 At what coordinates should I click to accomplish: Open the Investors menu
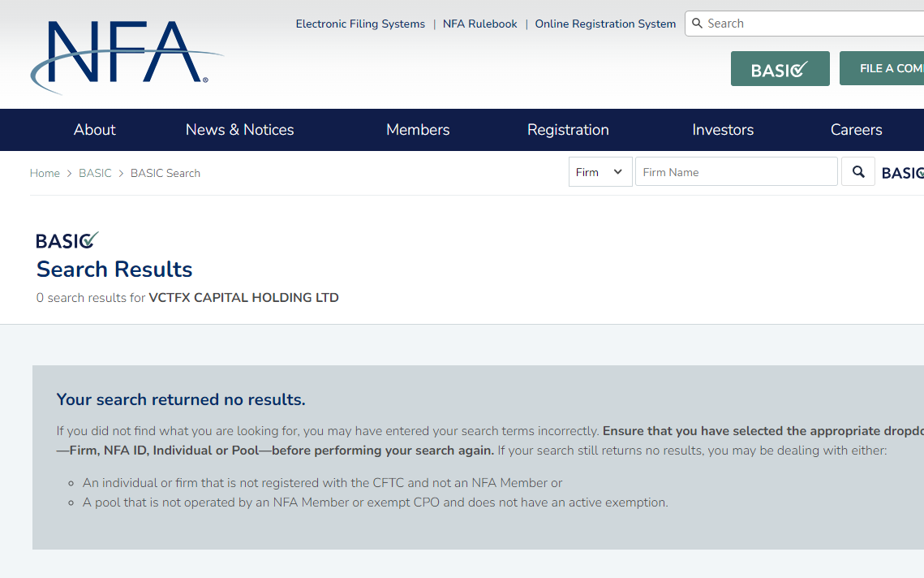[723, 130]
